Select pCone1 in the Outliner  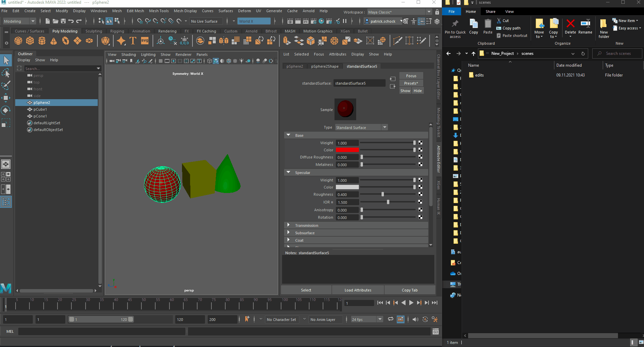[x=41, y=116]
